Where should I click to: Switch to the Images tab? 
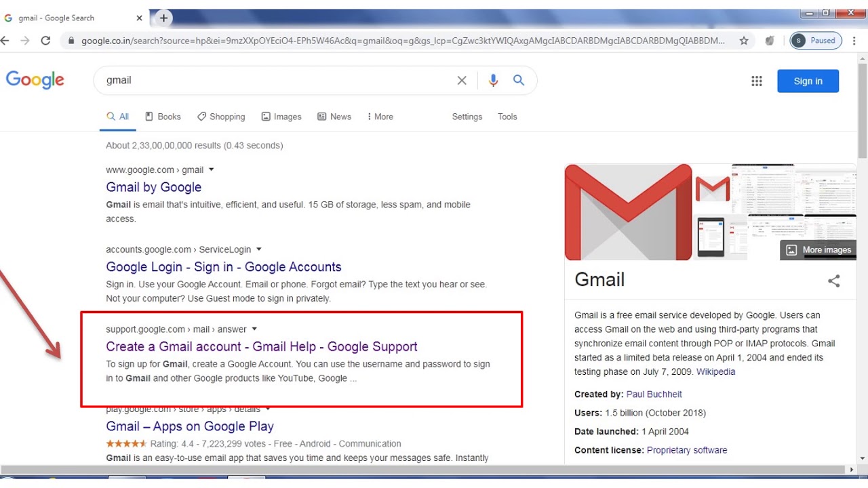281,117
